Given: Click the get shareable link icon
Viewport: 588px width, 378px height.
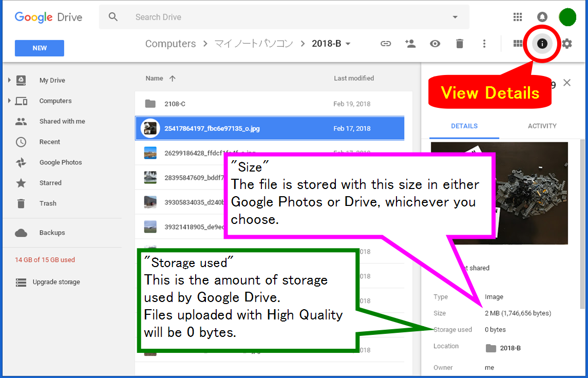Looking at the screenshot, I should click(386, 44).
